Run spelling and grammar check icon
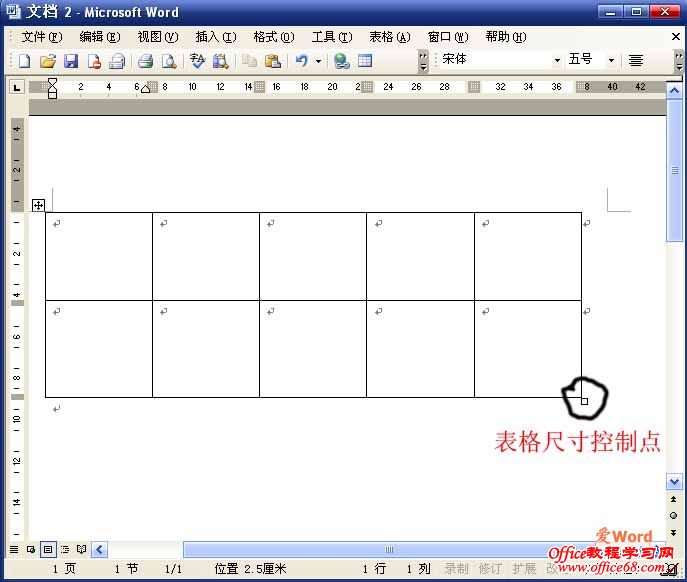This screenshot has width=687, height=582. (197, 61)
